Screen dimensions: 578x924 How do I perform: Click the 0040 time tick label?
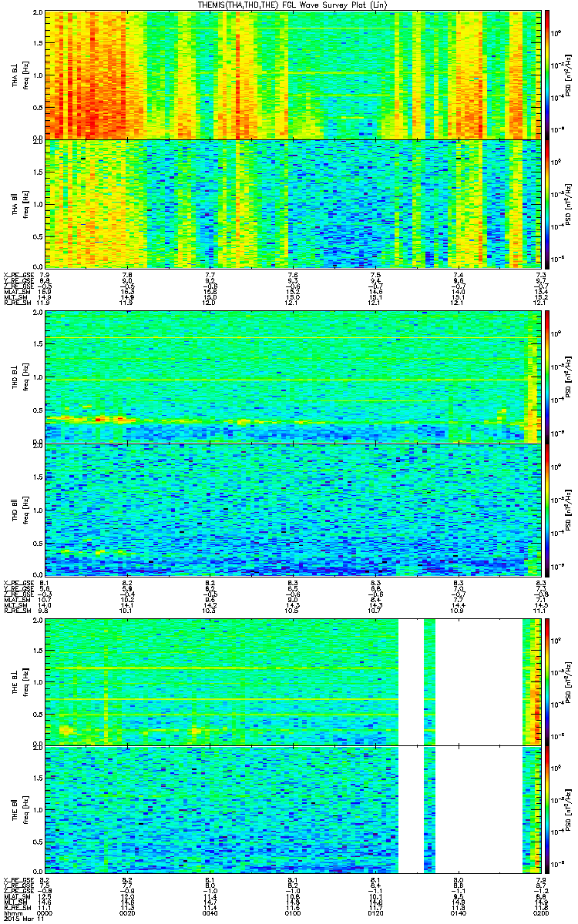[210, 913]
